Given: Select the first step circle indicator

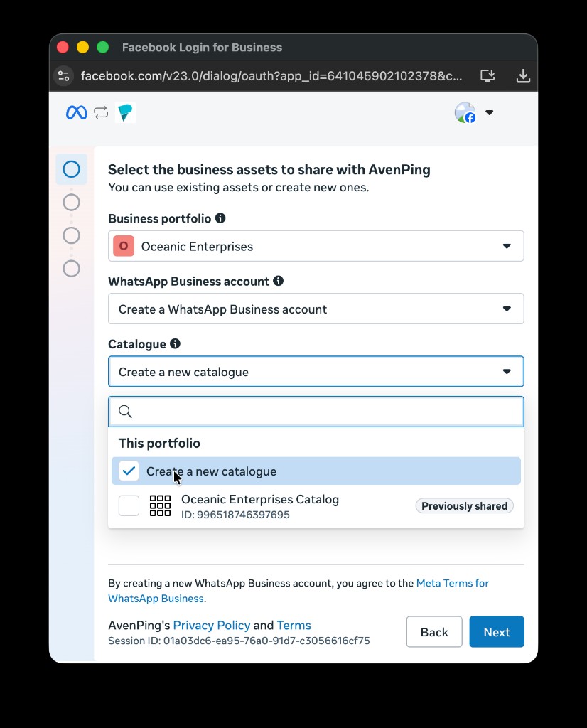Looking at the screenshot, I should 72,169.
